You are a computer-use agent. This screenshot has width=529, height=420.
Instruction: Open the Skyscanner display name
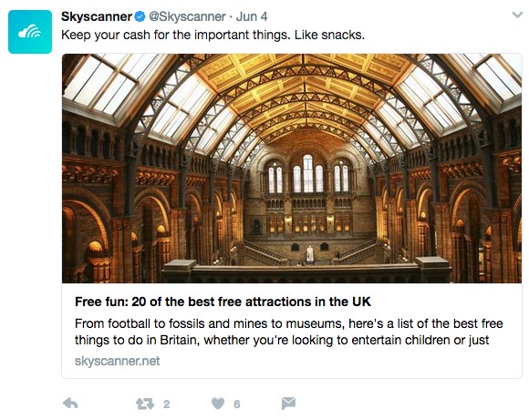[97, 16]
